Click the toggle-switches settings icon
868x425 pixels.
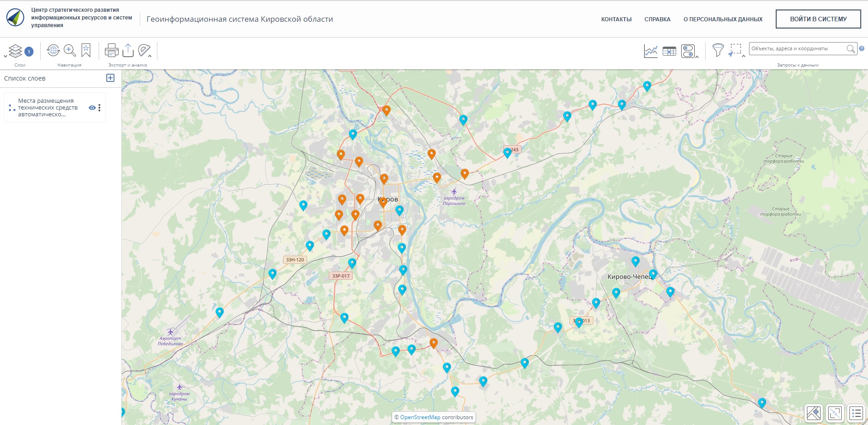tap(688, 51)
